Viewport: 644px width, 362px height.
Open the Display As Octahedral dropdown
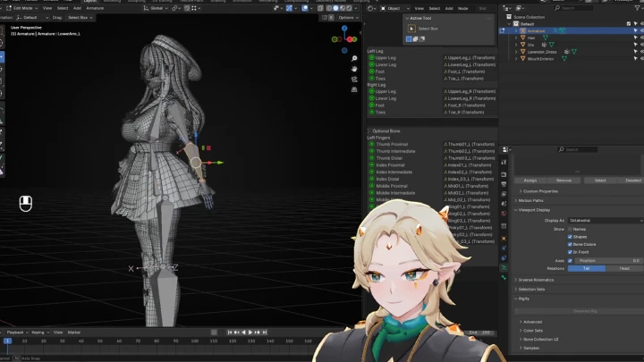[x=606, y=221]
